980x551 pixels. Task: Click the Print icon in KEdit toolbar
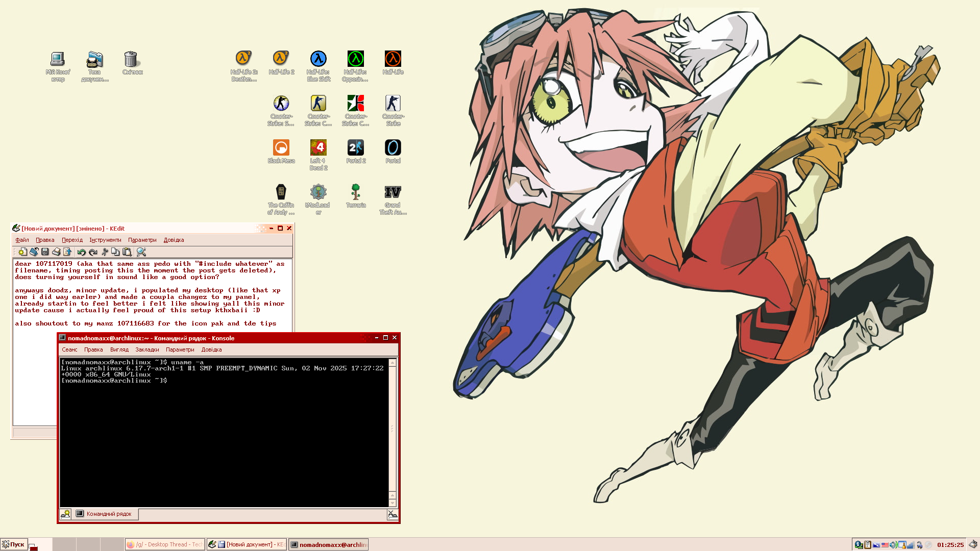click(56, 252)
